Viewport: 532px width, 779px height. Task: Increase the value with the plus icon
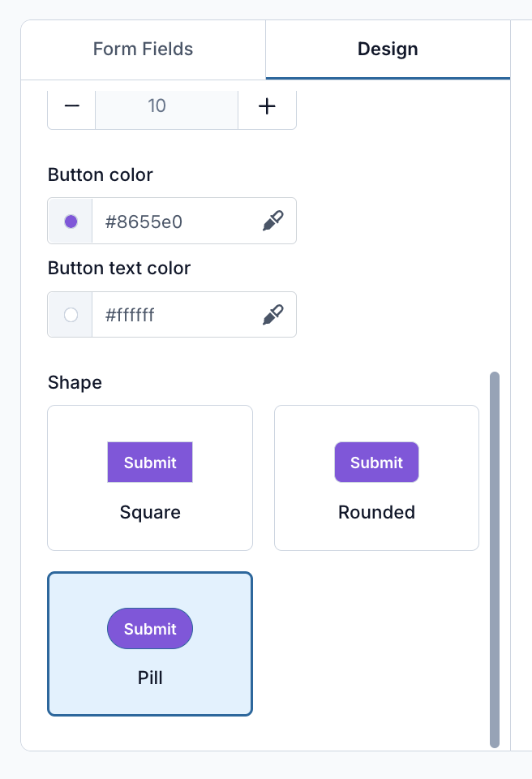point(268,105)
